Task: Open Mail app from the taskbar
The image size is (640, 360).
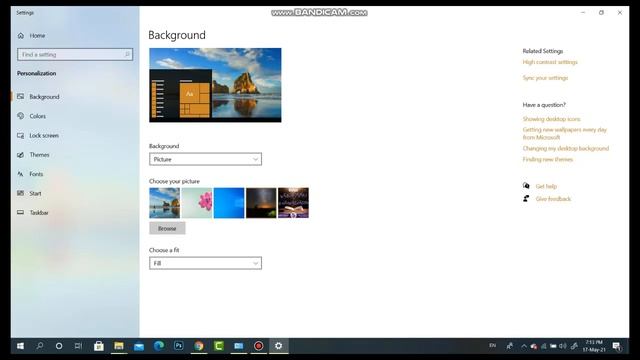Action: pyautogui.click(x=139, y=346)
